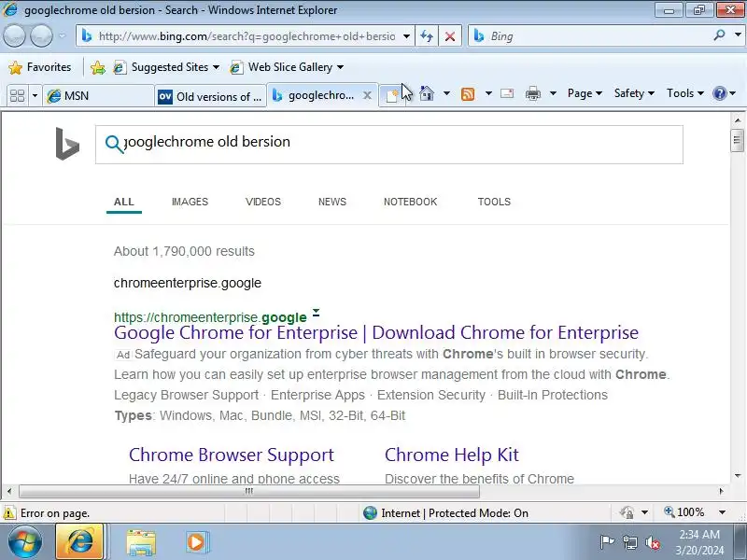The width and height of the screenshot is (747, 560).
Task: Click the horizontal scrollbar right arrow
Action: pos(722,491)
